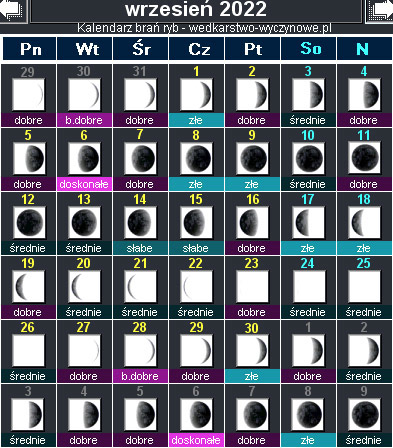
Task: Click 'słabe' label under September 15
Action: pos(196,248)
